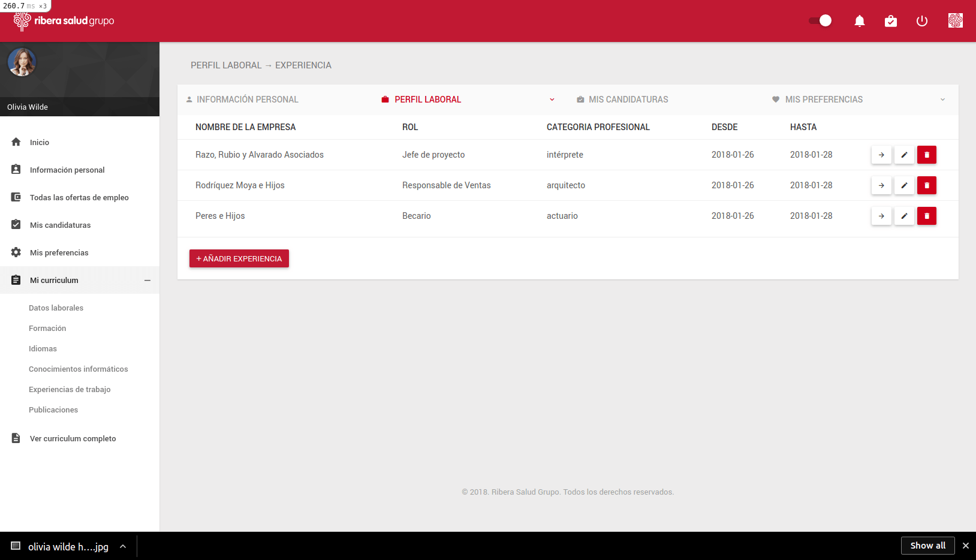Screen dimensions: 976x560
Task: Click the Becario role cell
Action: (416, 216)
